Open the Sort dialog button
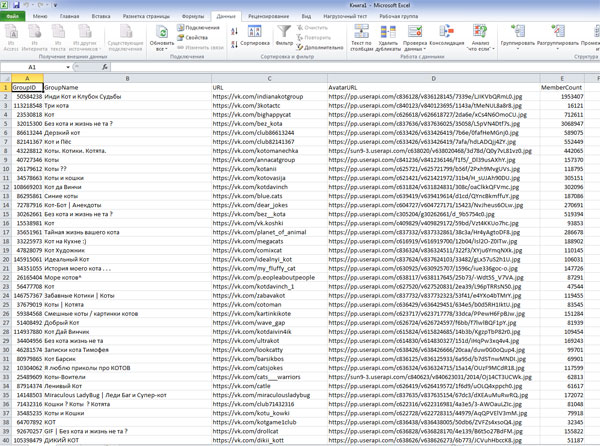 [255, 34]
